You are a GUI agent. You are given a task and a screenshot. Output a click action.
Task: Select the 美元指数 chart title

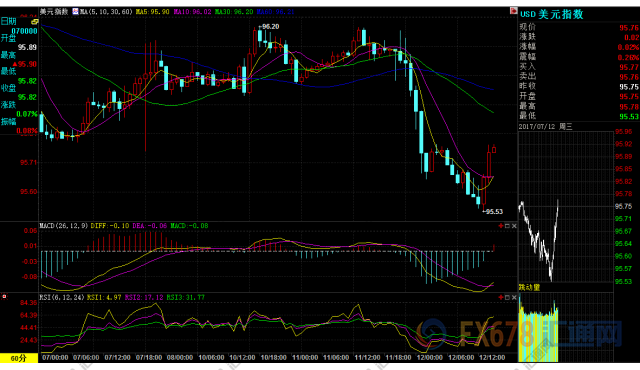(x=54, y=11)
